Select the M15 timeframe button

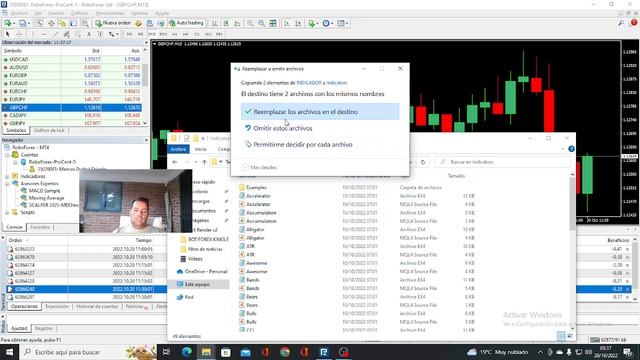click(152, 34)
